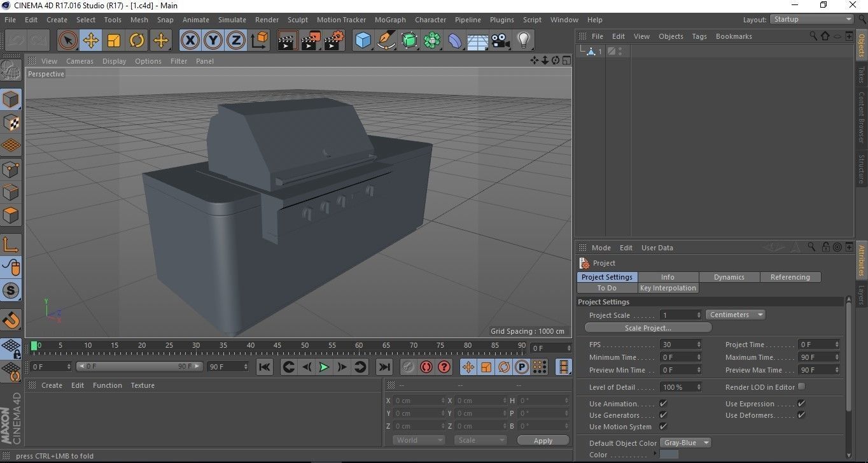This screenshot has height=463, width=868.
Task: Add a Cube primitive object
Action: [363, 41]
